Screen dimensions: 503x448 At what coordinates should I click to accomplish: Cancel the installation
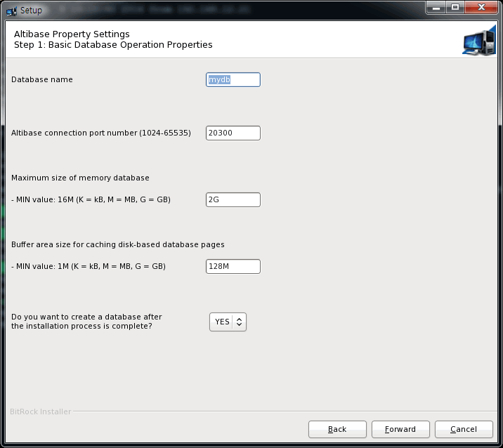click(x=464, y=429)
